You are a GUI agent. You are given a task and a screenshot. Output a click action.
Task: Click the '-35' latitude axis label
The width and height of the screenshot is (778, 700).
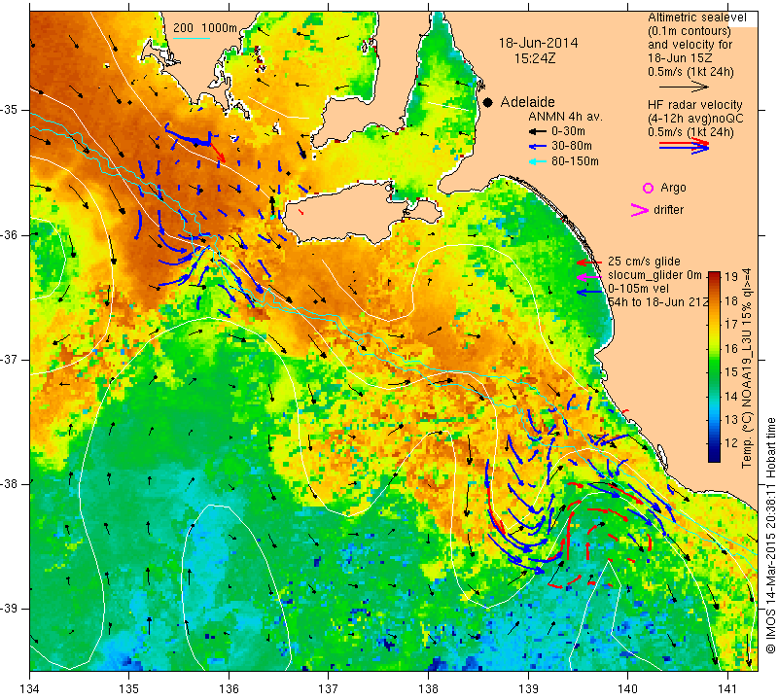tap(10, 110)
